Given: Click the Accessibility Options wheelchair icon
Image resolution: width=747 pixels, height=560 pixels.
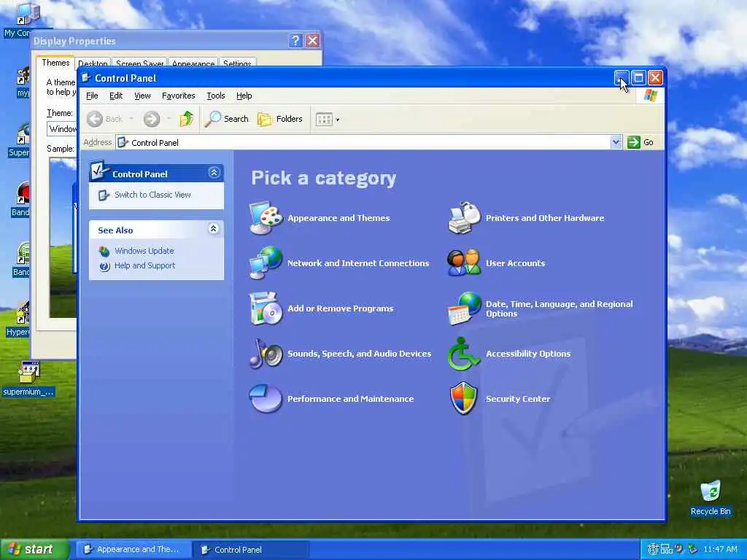Looking at the screenshot, I should tap(463, 354).
